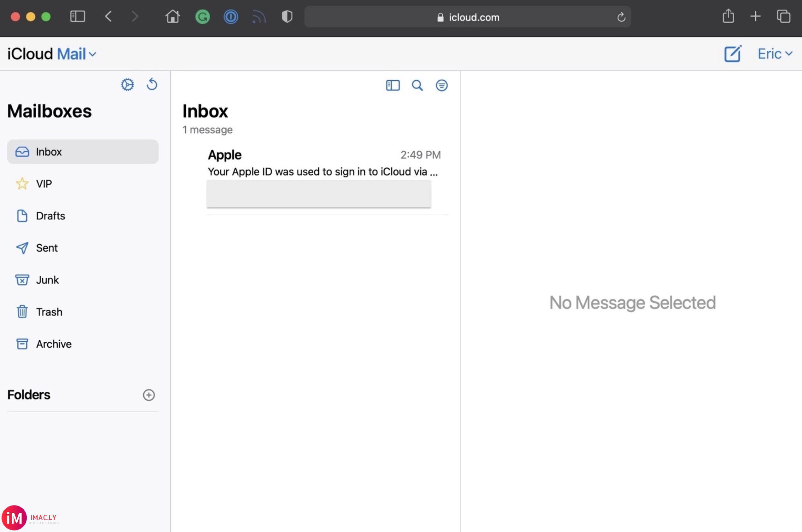Open the Grammarly extension icon

(202, 17)
